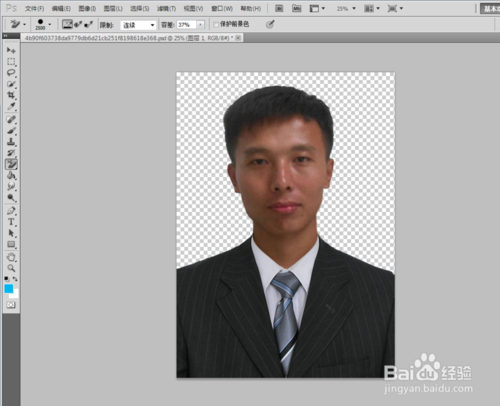Screen dimensions: 500x406
Task: Open the Select (选择) menu
Action: (139, 8)
